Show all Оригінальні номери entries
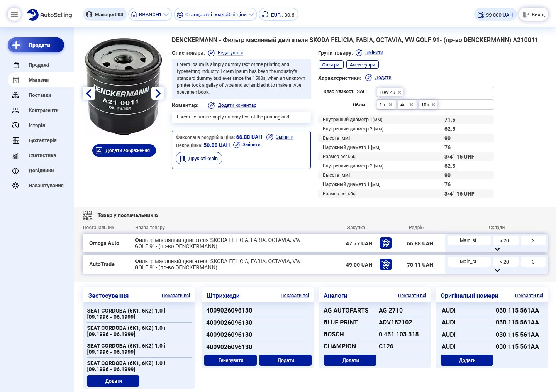 pos(529,296)
